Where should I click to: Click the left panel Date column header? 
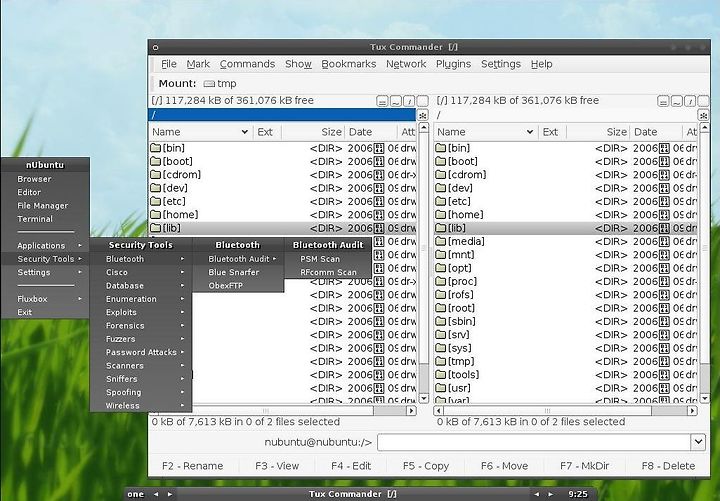(371, 132)
